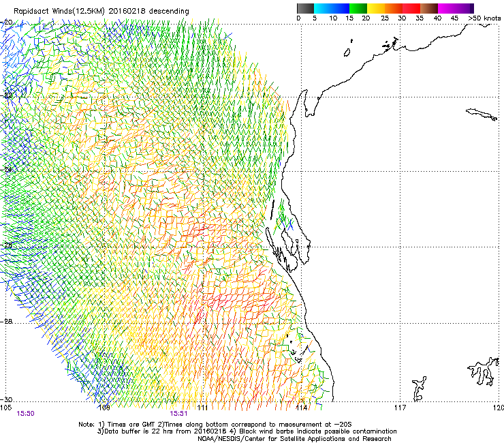Click the magenta segment of the color bar
Viewport: 504px width, 443px height.
(447, 8)
